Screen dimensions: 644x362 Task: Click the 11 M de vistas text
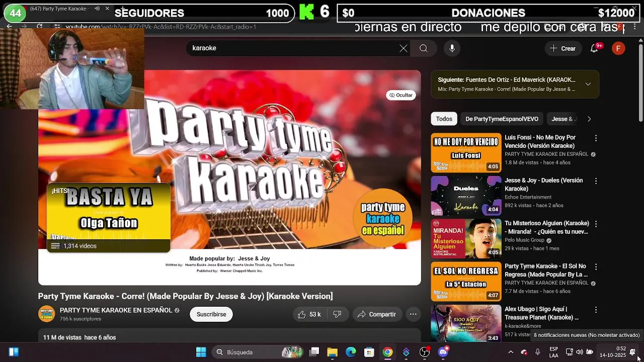pos(62,337)
